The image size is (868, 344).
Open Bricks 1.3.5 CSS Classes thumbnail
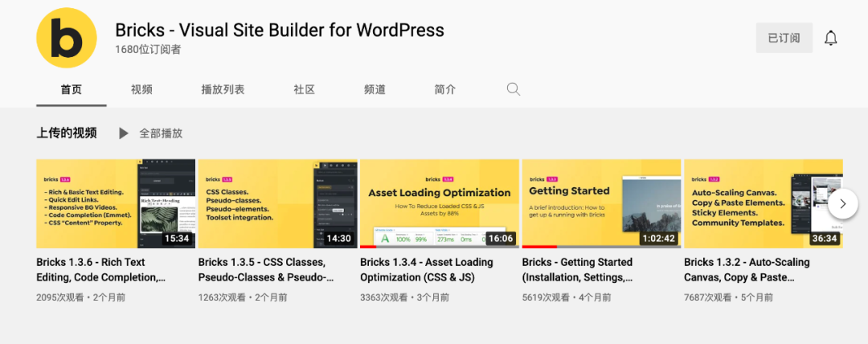(x=278, y=204)
